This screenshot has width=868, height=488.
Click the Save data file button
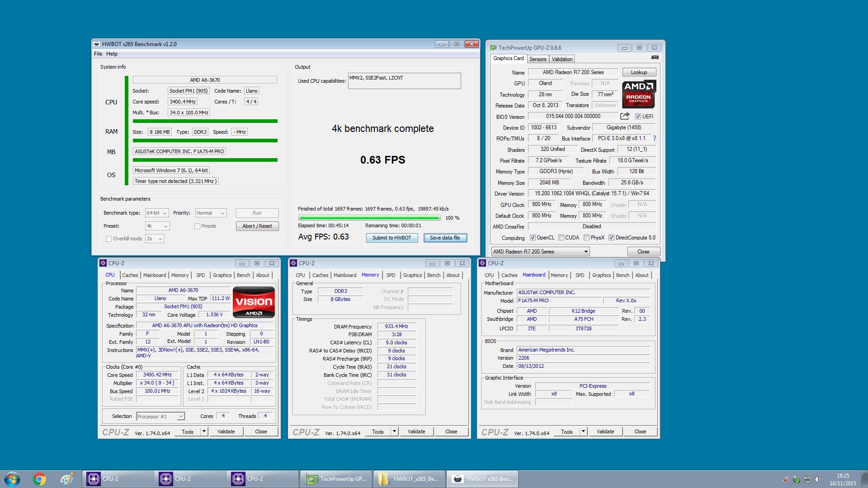tap(445, 238)
